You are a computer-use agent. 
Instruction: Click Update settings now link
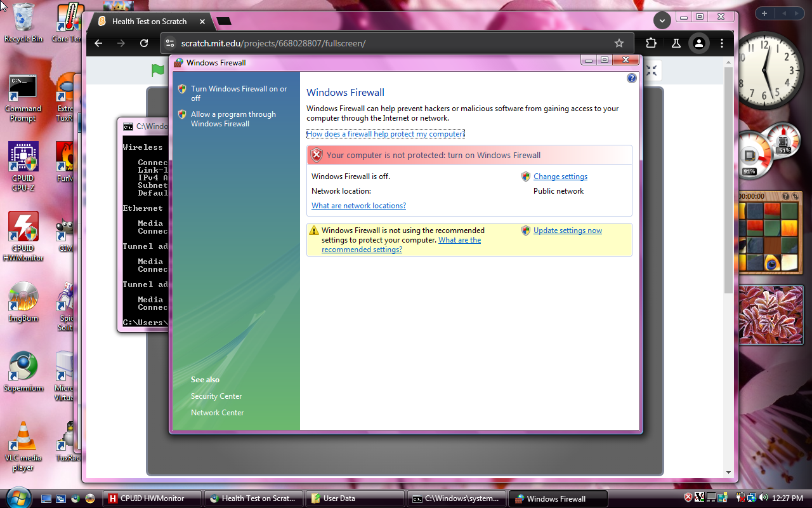(567, 231)
